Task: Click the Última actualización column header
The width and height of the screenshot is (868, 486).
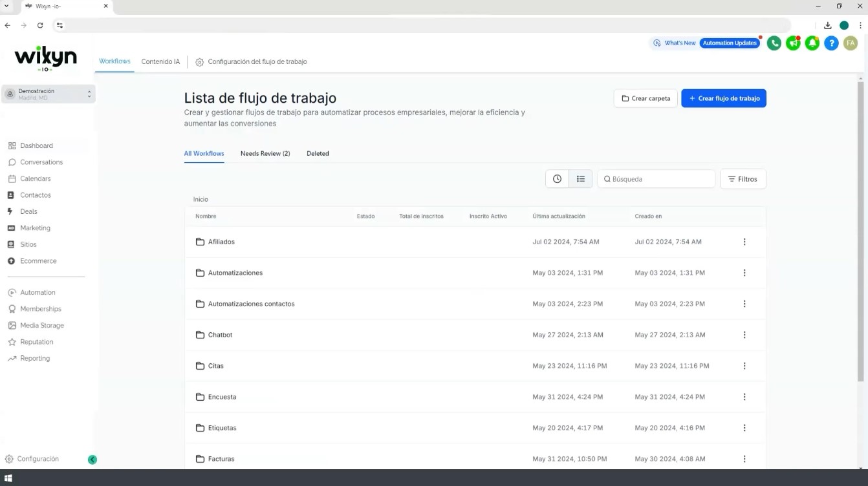Action: (x=559, y=217)
